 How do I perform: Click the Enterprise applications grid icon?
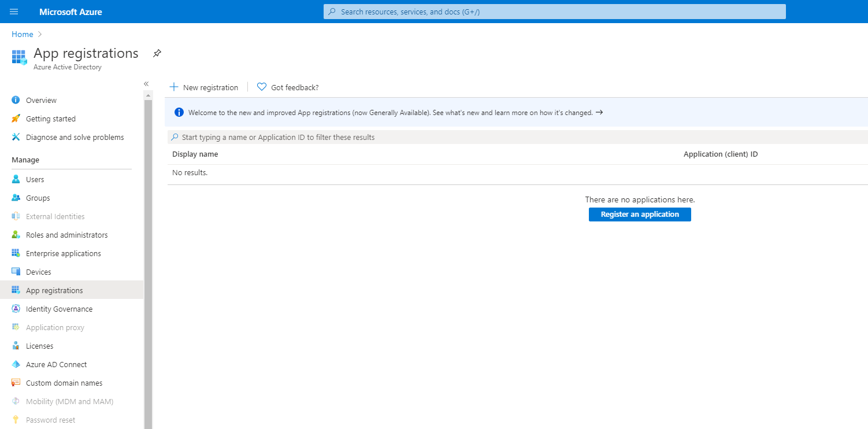(16, 253)
